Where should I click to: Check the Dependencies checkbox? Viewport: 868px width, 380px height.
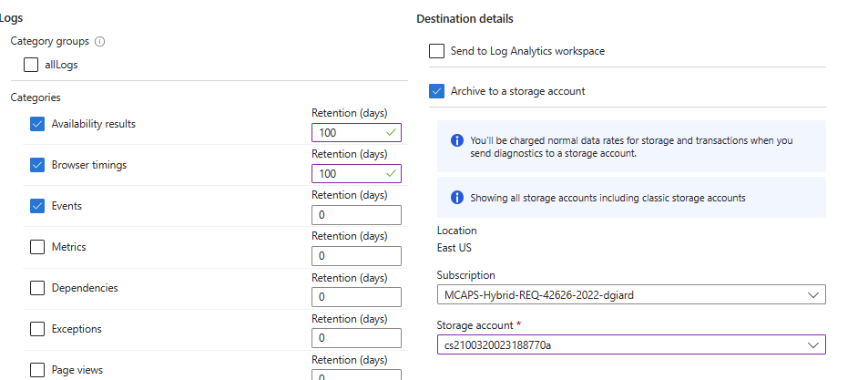tap(37, 288)
